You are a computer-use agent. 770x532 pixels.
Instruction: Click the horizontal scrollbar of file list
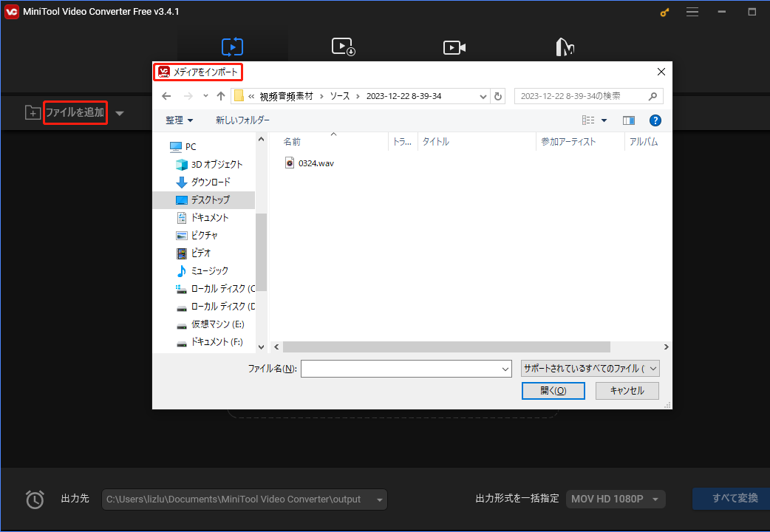446,347
